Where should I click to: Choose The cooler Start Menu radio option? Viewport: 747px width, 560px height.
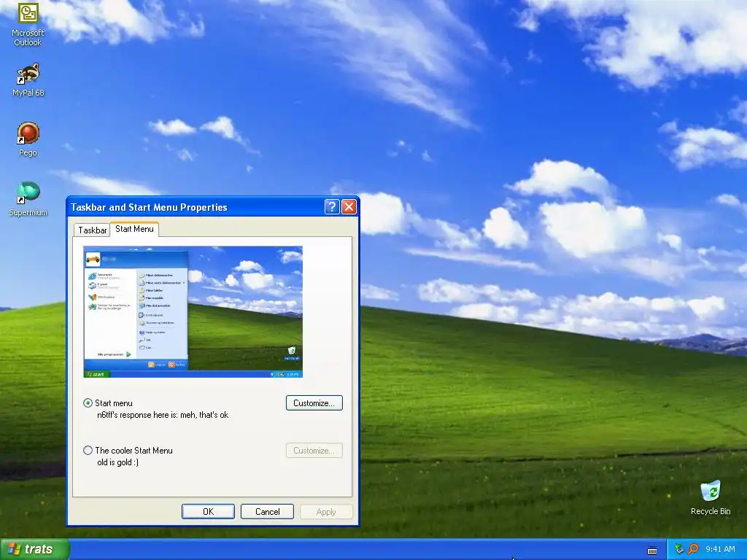pos(88,450)
